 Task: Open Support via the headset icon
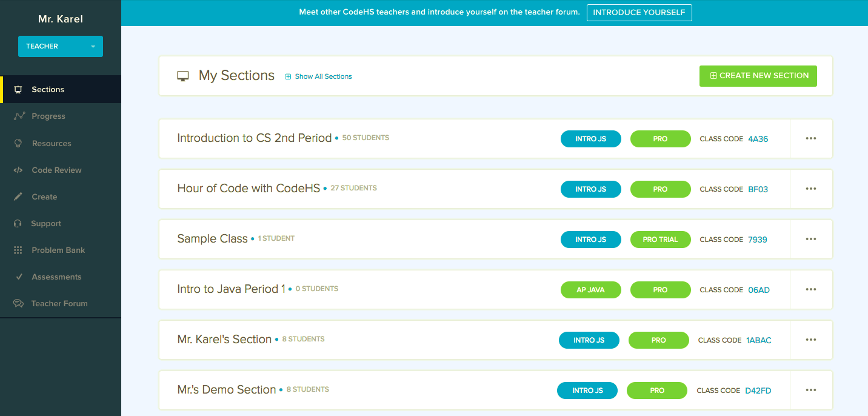(18, 223)
